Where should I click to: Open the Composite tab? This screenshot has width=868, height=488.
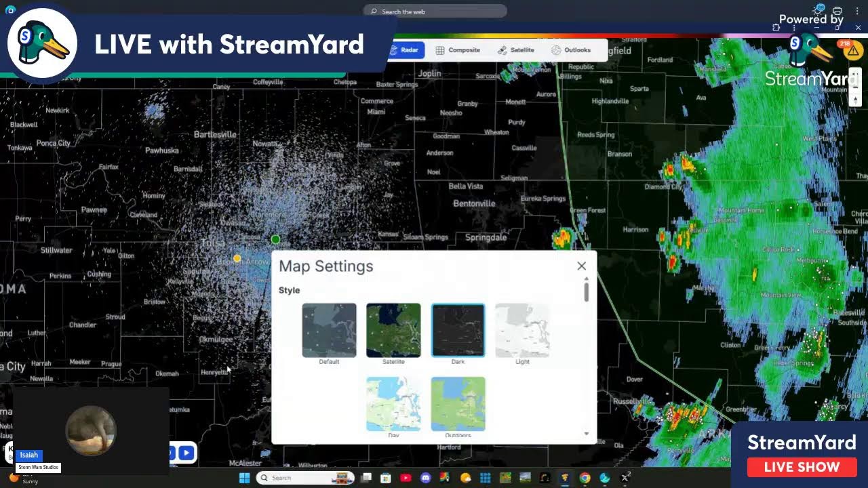coord(458,50)
